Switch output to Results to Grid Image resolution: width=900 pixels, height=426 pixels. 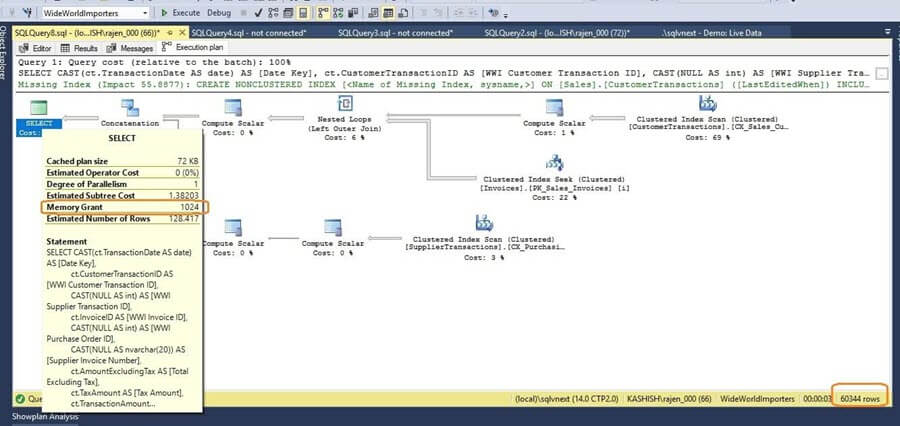tap(388, 13)
